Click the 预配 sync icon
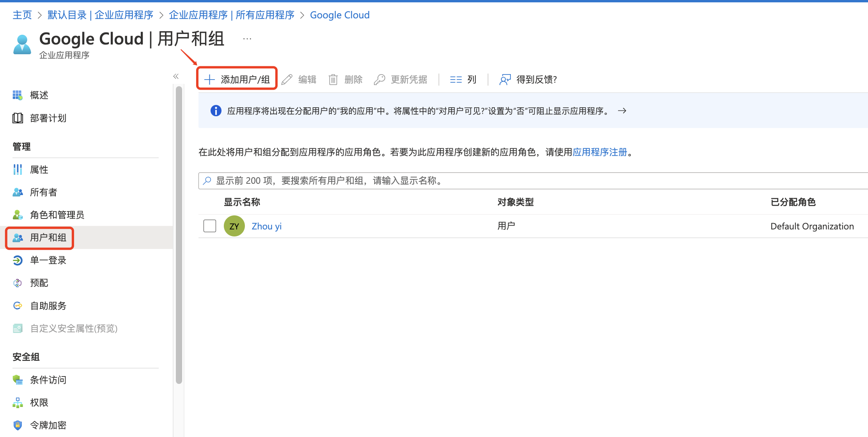868x437 pixels. pyautogui.click(x=18, y=283)
